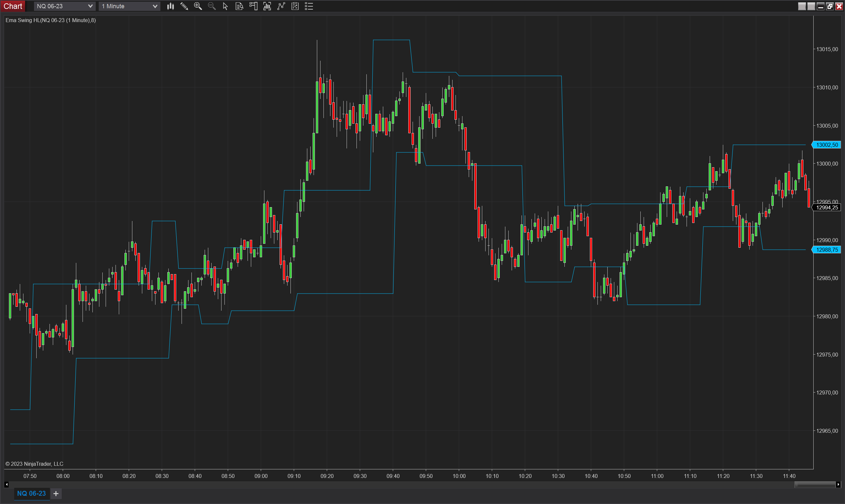The height and width of the screenshot is (504, 845).
Task: Click the 2023 NinjaTrader, LLC copyright text
Action: (34, 464)
